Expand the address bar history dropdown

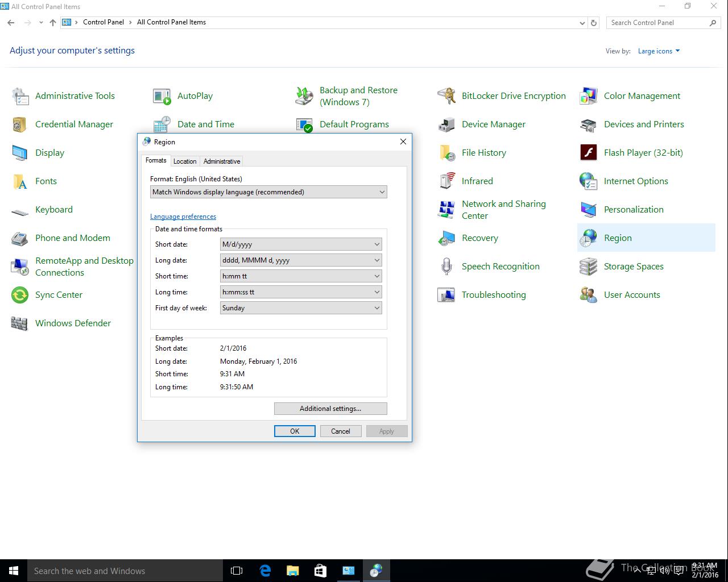(x=582, y=23)
